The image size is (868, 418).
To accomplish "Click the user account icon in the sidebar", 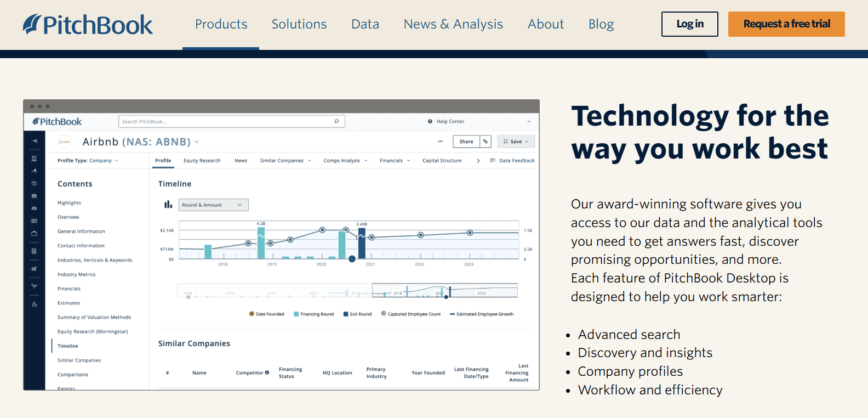I will pyautogui.click(x=34, y=304).
